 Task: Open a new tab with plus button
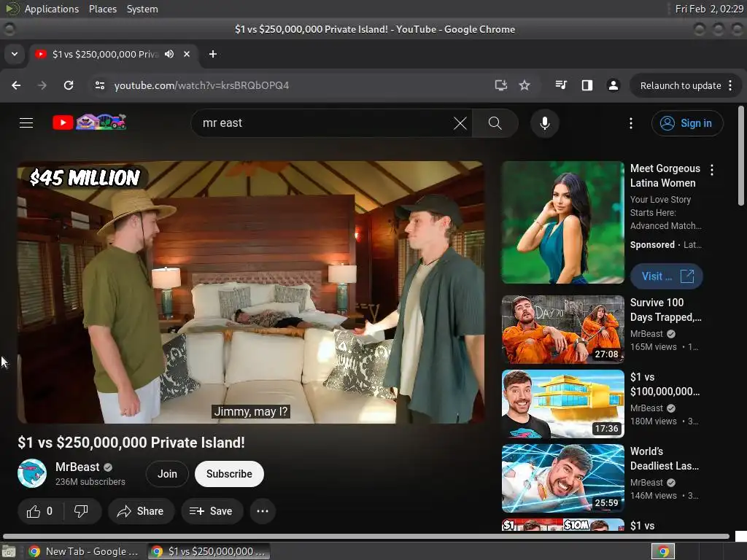[213, 54]
